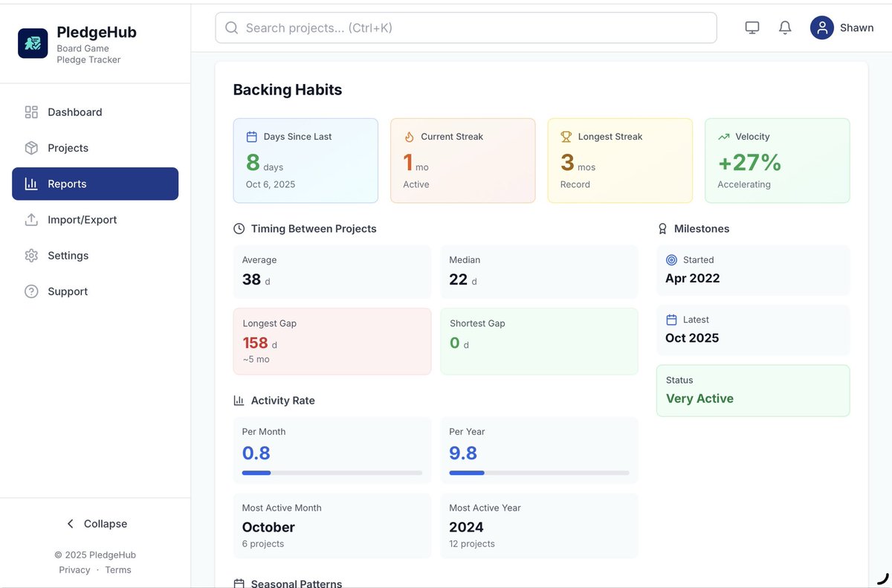Click the Per Year progress bar
The height and width of the screenshot is (588, 892).
click(x=539, y=473)
